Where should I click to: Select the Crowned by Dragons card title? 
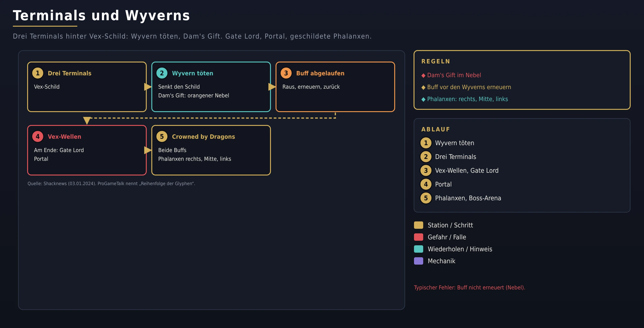pos(204,137)
